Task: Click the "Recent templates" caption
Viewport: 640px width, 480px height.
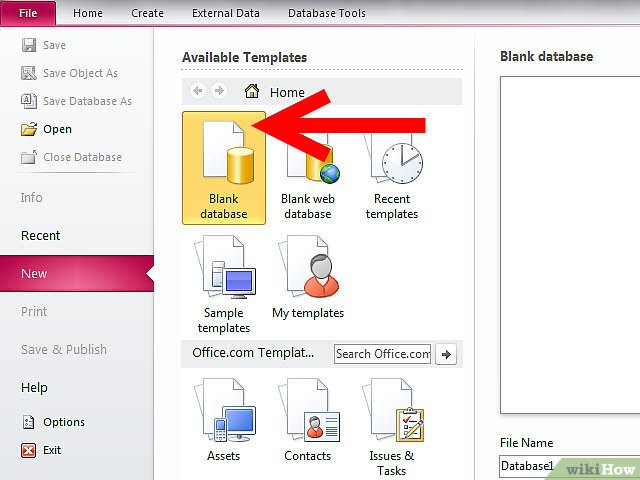Action: (392, 206)
